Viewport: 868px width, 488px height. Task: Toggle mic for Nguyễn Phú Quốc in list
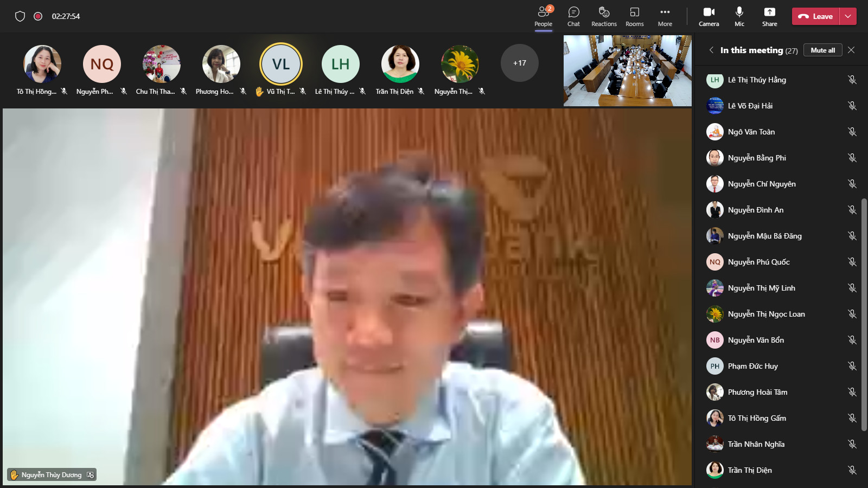[852, 262]
